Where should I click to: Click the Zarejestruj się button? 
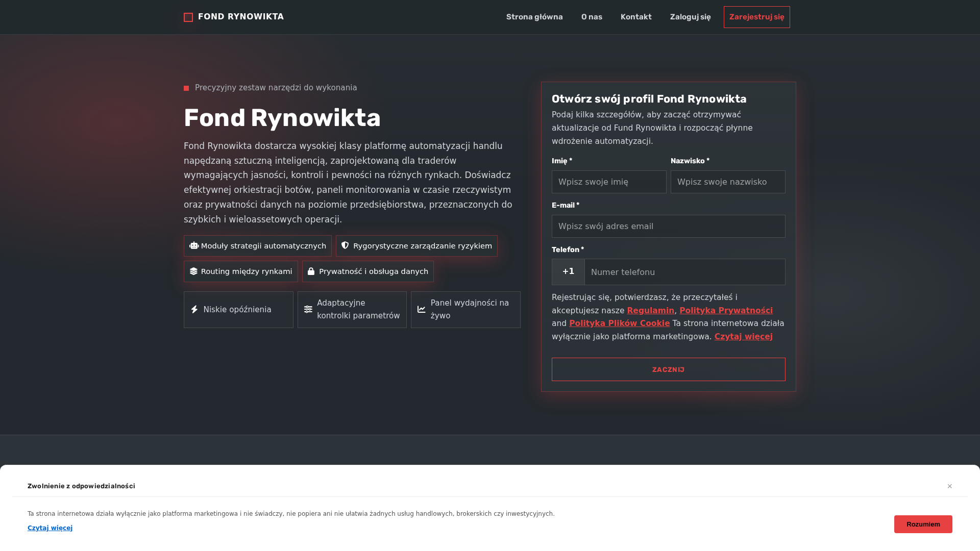click(x=756, y=17)
